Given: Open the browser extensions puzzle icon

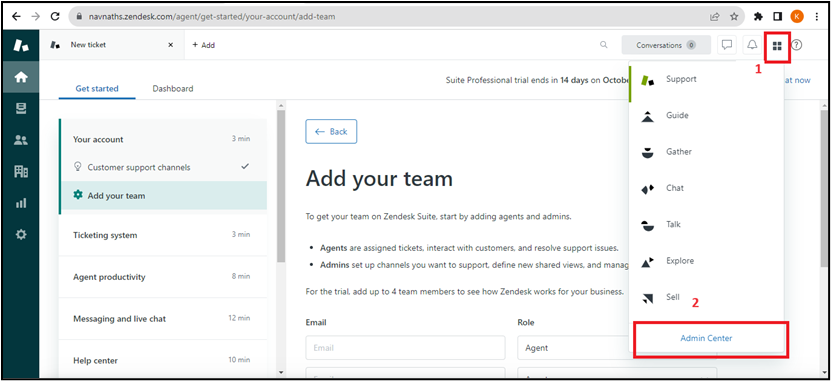Looking at the screenshot, I should (758, 16).
